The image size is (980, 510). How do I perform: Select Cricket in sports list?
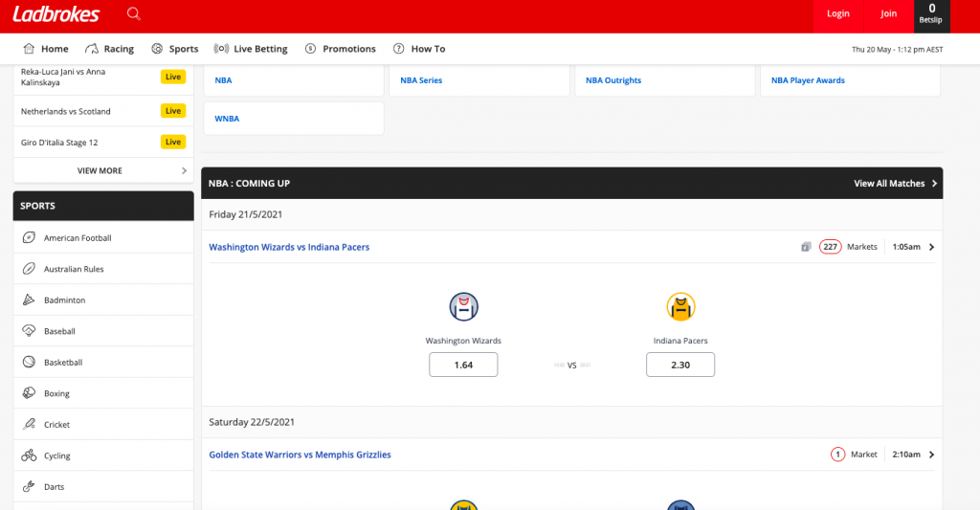[x=103, y=425]
